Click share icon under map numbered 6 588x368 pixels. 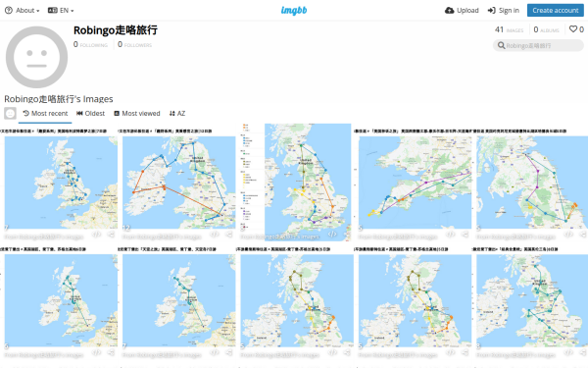(x=111, y=352)
